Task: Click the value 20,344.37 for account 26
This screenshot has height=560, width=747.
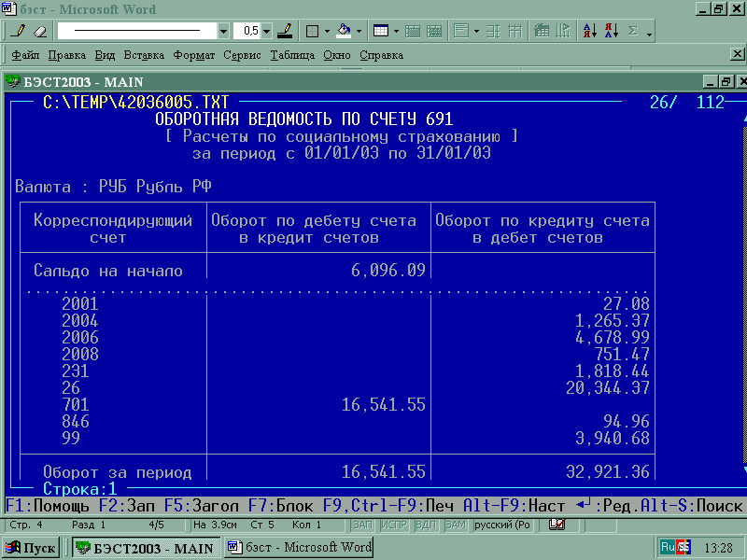Action: pos(608,387)
